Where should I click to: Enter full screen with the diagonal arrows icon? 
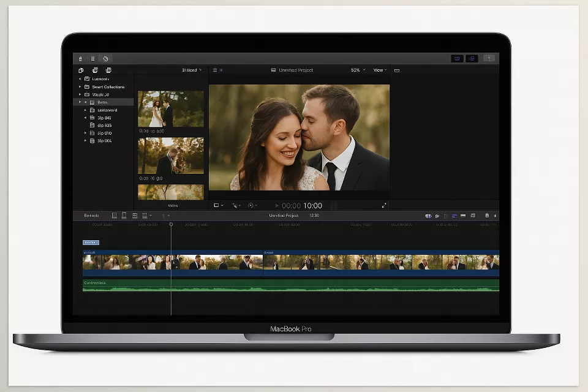point(384,206)
